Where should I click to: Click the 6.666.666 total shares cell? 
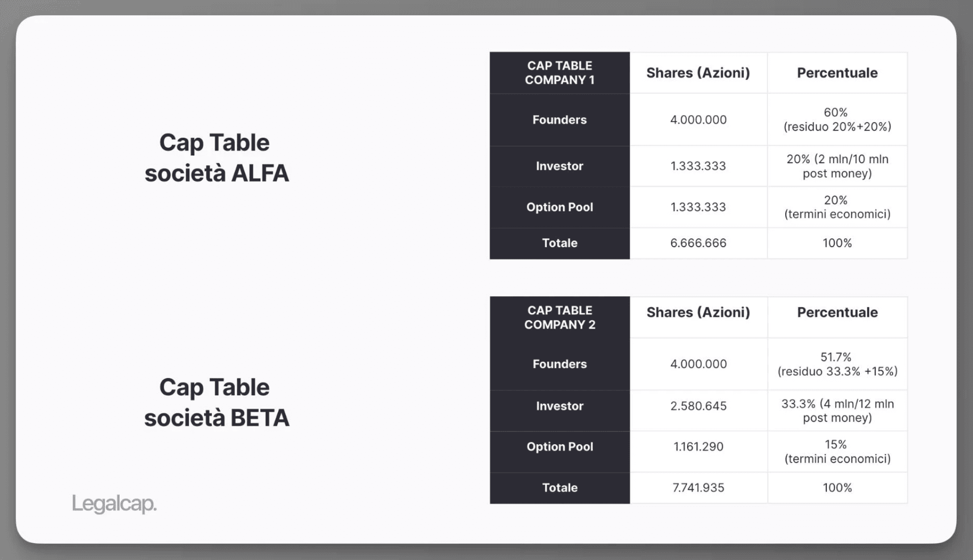point(698,243)
